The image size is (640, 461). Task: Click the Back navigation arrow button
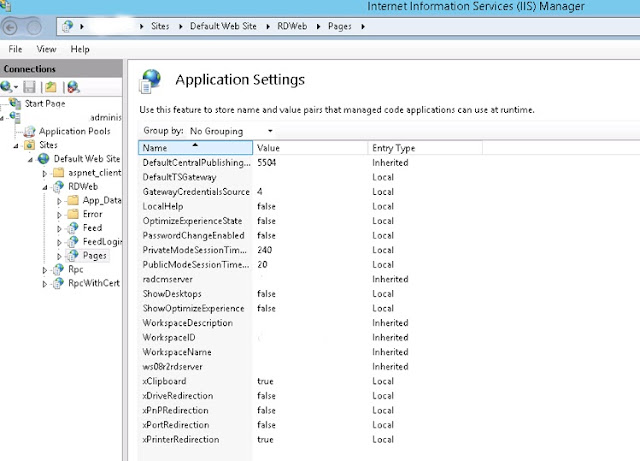coord(10,28)
